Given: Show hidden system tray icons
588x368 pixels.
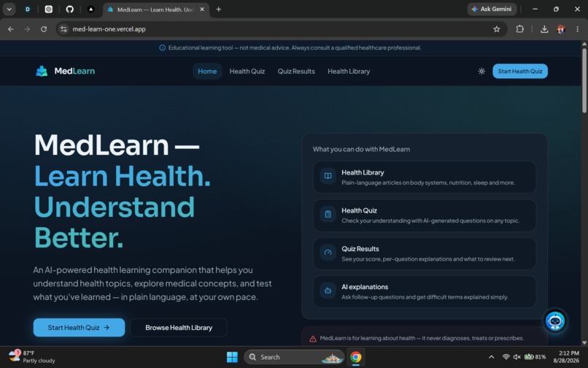Looking at the screenshot, I should (491, 357).
